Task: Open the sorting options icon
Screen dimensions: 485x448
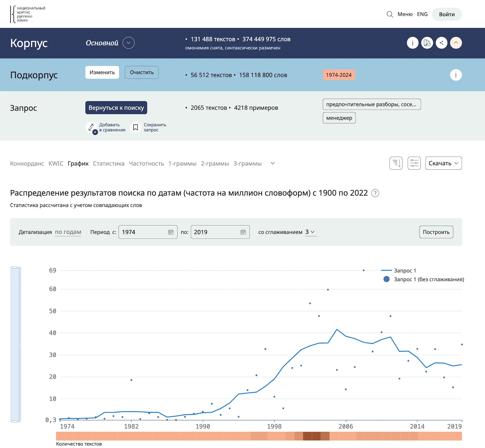Action: pyautogui.click(x=396, y=163)
